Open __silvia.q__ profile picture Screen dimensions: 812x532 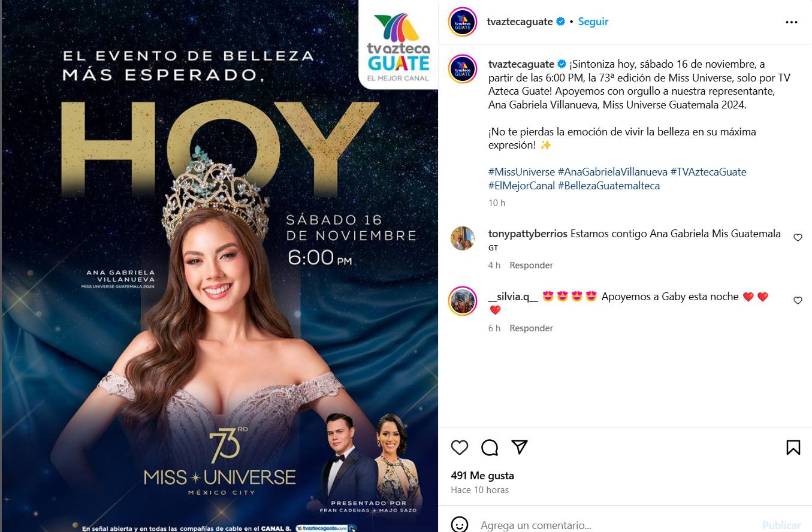(463, 301)
